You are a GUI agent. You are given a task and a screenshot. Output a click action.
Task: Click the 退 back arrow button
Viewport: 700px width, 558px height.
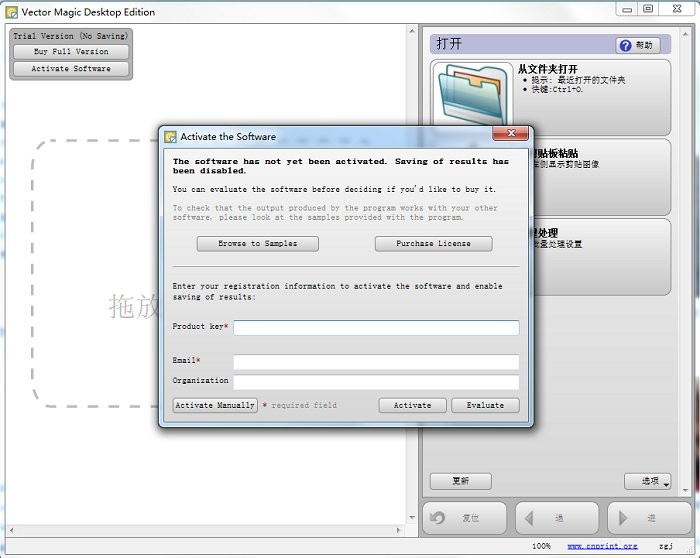pos(557,518)
